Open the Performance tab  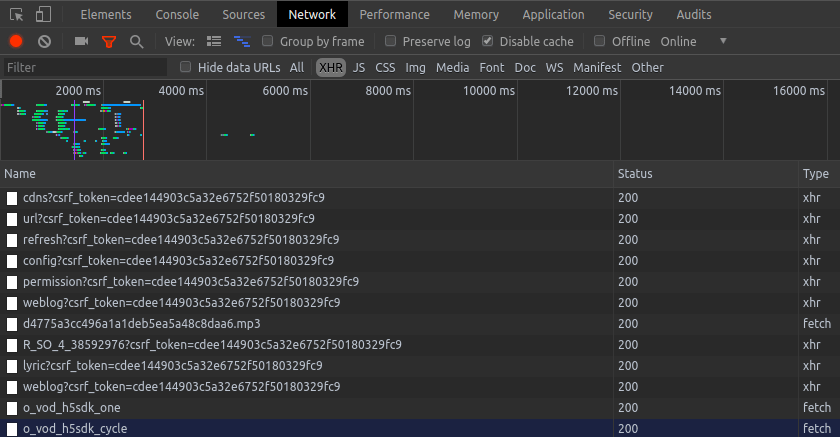394,14
